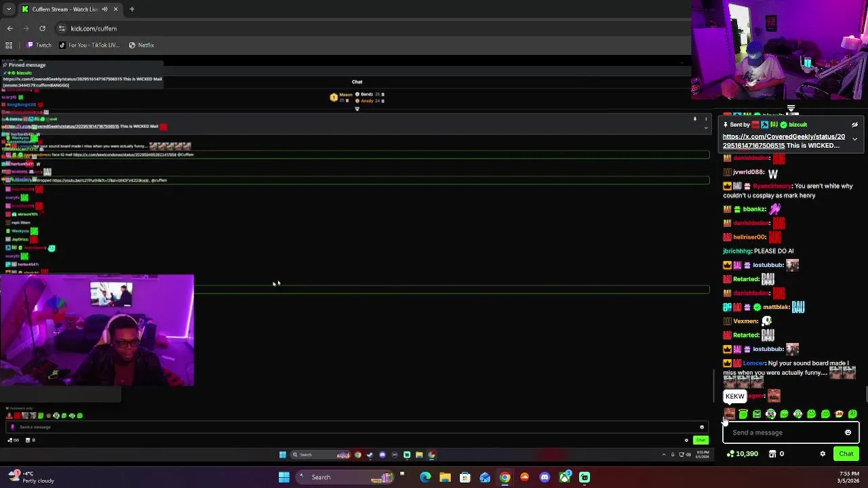Image resolution: width=868 pixels, height=488 pixels.
Task: Open SoundCloud app on taskbar
Action: pyautogui.click(x=524, y=477)
